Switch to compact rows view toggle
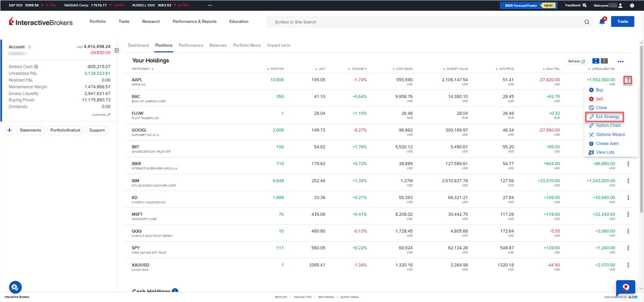This screenshot has height=302, width=644. click(x=604, y=61)
